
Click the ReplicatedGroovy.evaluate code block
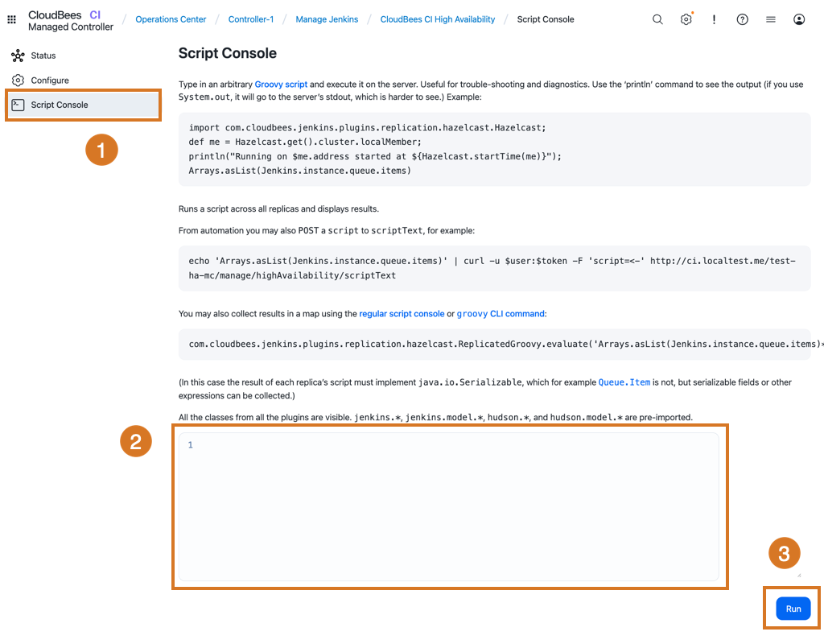pos(495,345)
